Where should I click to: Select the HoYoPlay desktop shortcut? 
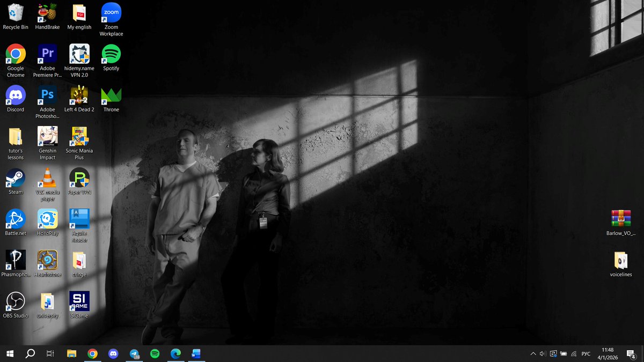(47, 223)
